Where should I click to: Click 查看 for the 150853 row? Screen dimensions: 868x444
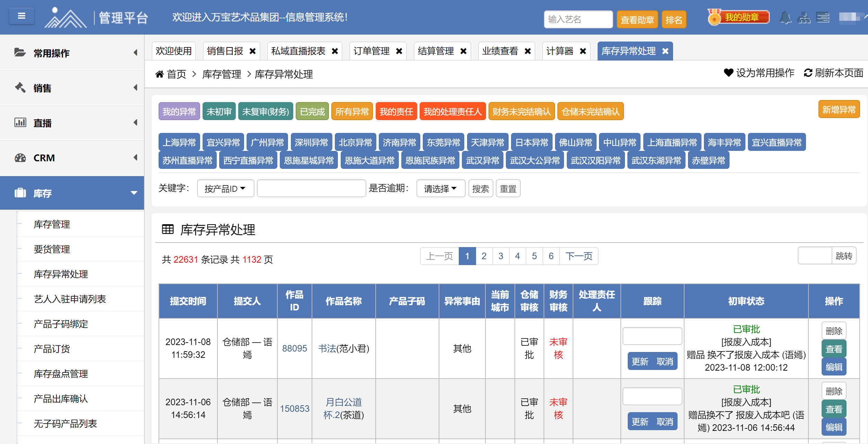834,409
